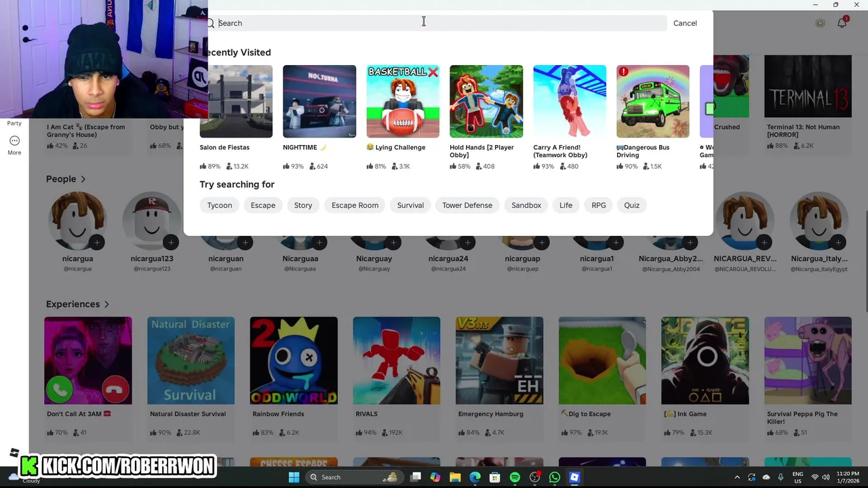Add friend NICARGUA_REV via plus icon
The image size is (868, 488).
(764, 242)
